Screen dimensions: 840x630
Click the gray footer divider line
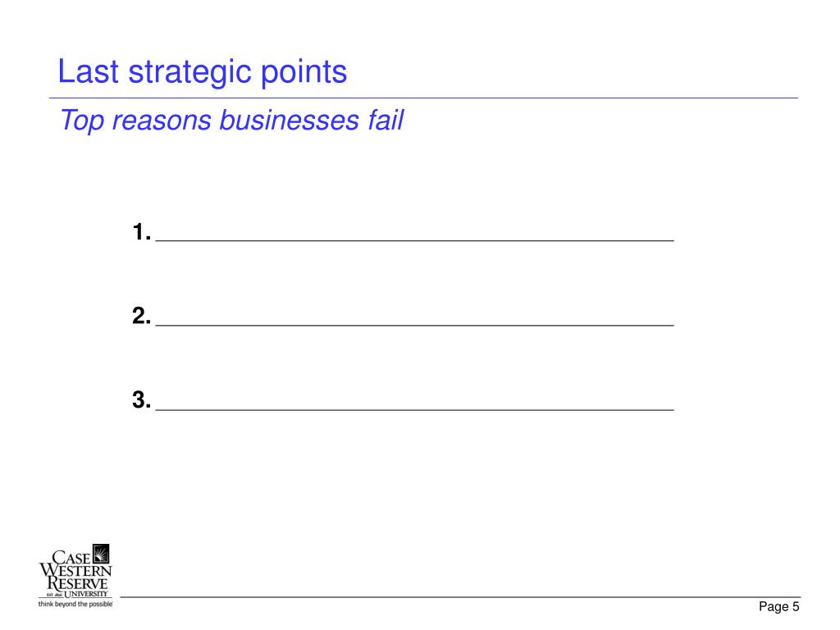460,597
